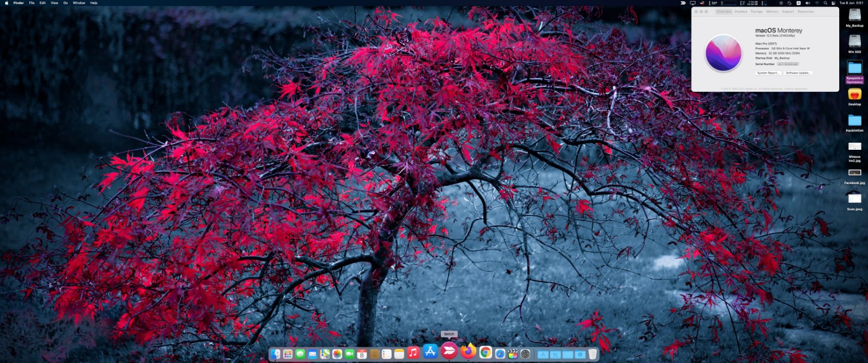Open the Help menu
This screenshot has width=868, height=363.
point(94,3)
